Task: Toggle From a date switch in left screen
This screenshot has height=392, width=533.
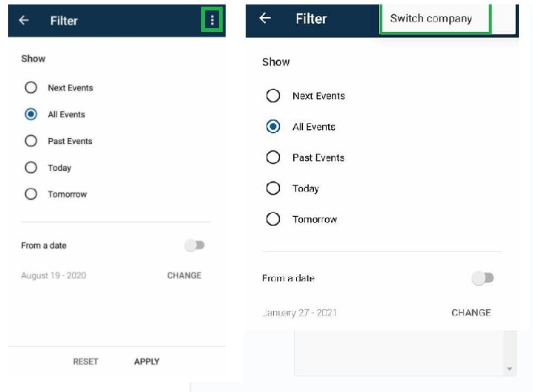Action: click(x=194, y=245)
